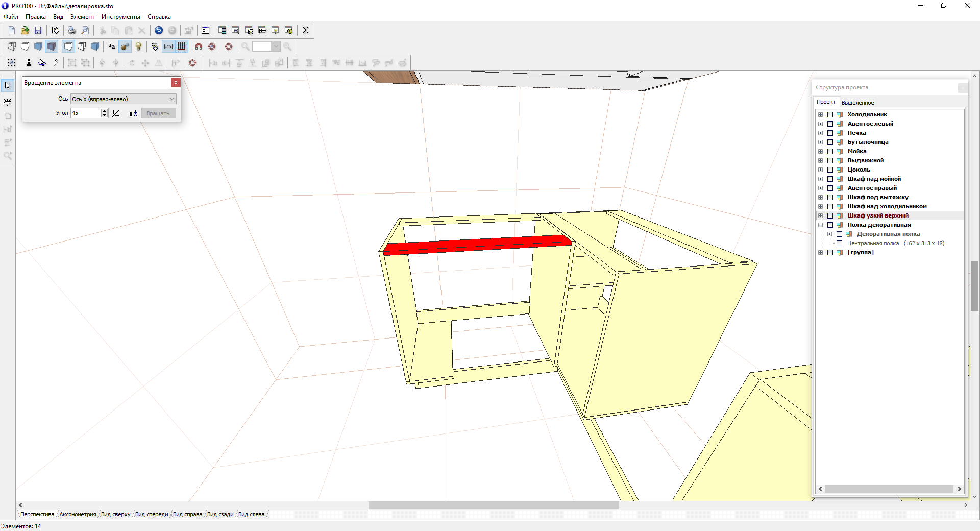Expand the Авентос правый tree node
Viewport: 980px width, 531px height.
(821, 188)
